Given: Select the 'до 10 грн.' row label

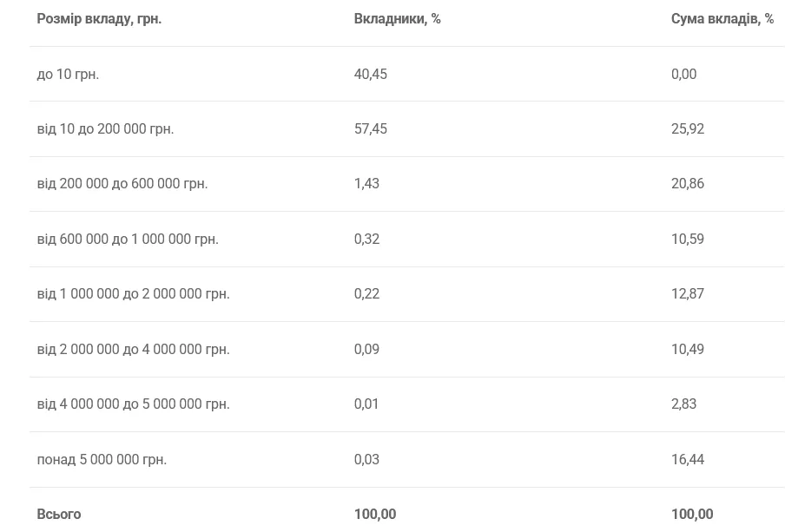Looking at the screenshot, I should (68, 74).
